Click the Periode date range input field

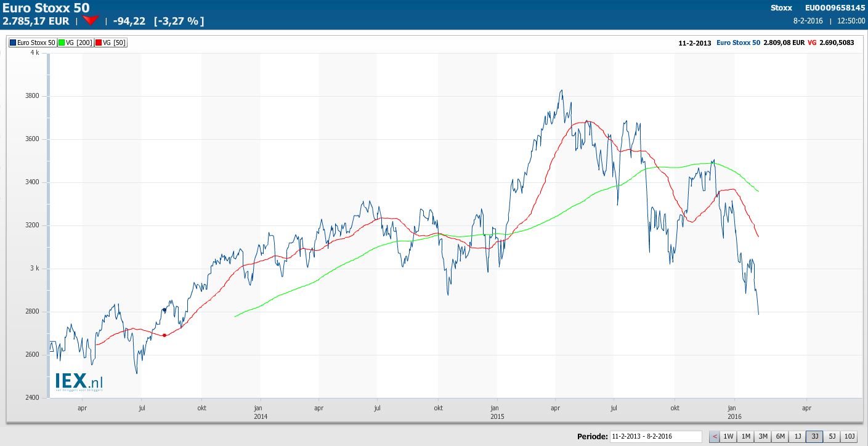click(x=655, y=437)
